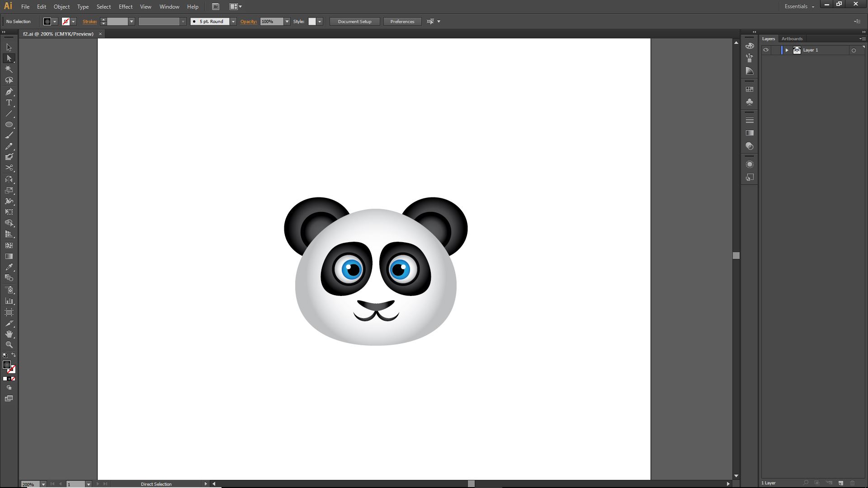
Task: Pick the Paintbrush tool
Action: [9, 135]
